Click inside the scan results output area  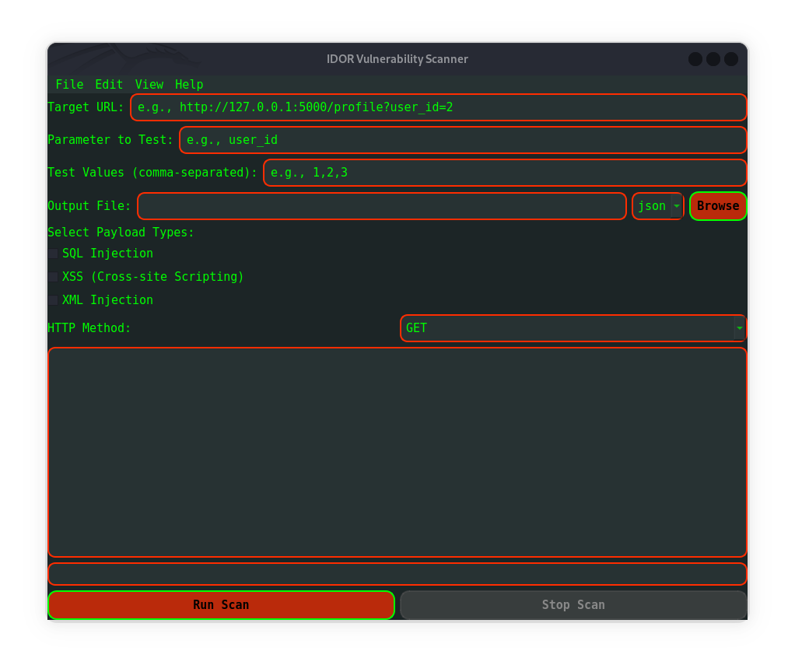397,452
